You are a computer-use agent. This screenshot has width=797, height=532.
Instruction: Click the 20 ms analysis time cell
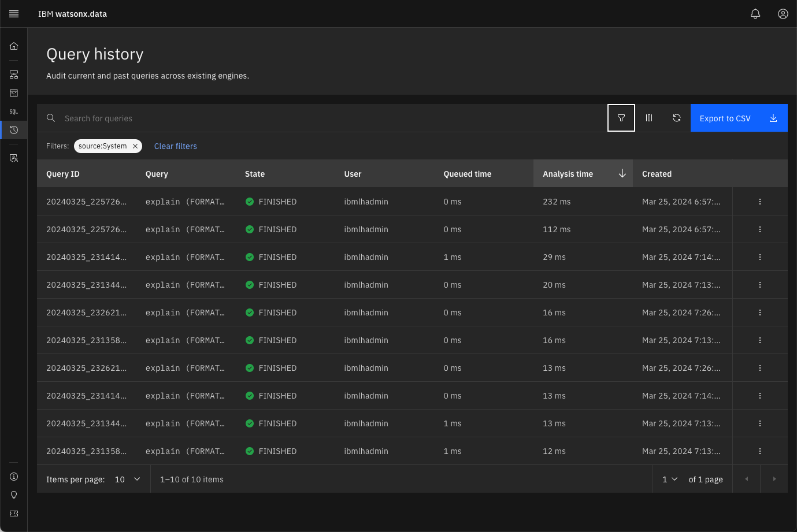(554, 285)
